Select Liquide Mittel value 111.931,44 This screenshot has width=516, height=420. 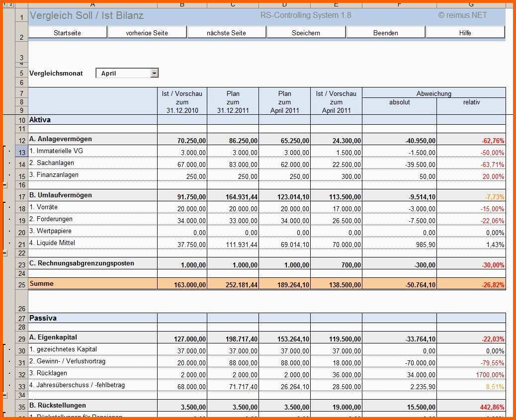click(x=242, y=245)
